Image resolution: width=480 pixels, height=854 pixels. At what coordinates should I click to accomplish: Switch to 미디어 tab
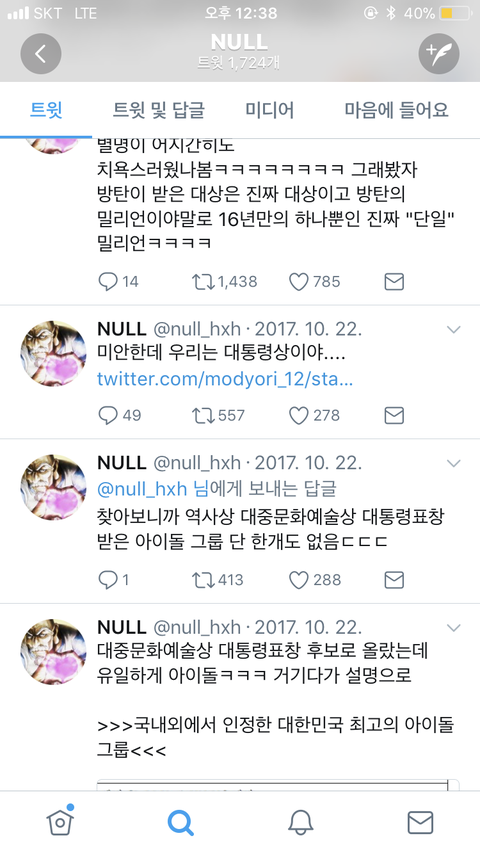pyautogui.click(x=269, y=110)
